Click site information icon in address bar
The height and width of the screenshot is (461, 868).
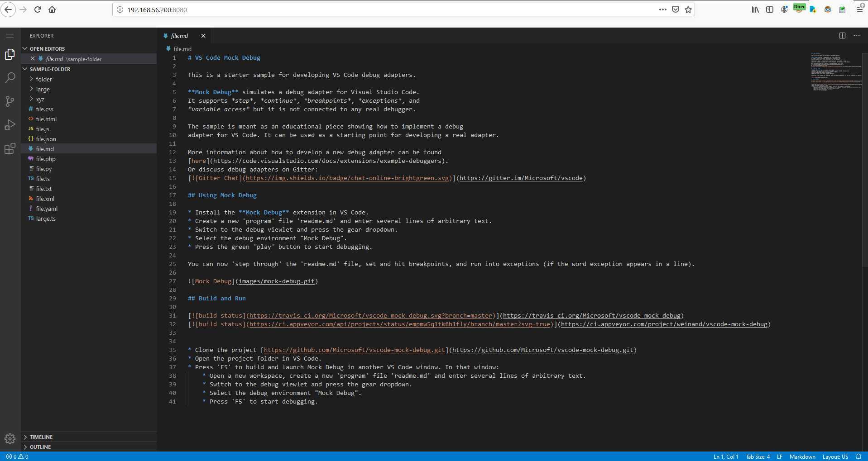pos(120,10)
